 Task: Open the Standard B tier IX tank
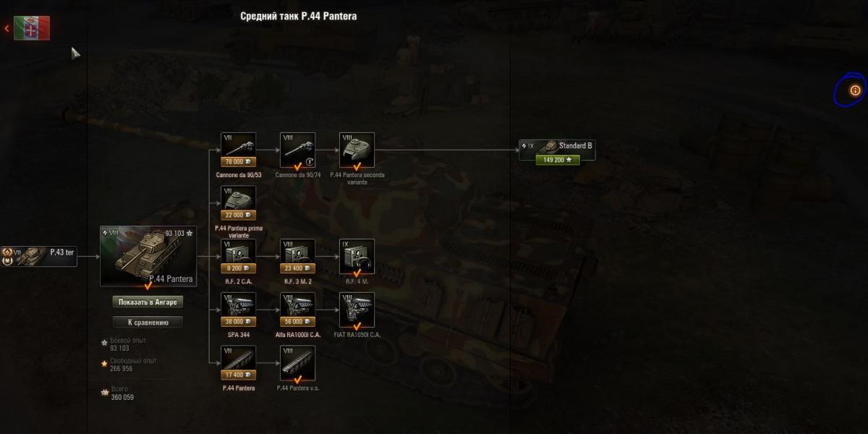tap(558, 150)
